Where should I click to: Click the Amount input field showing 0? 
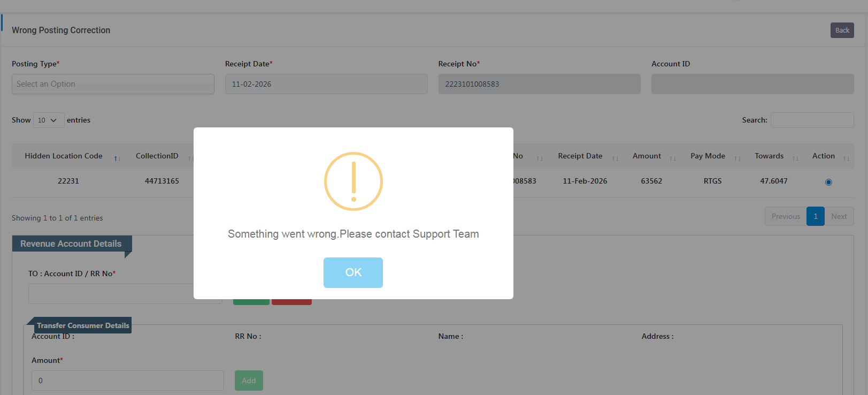(127, 381)
